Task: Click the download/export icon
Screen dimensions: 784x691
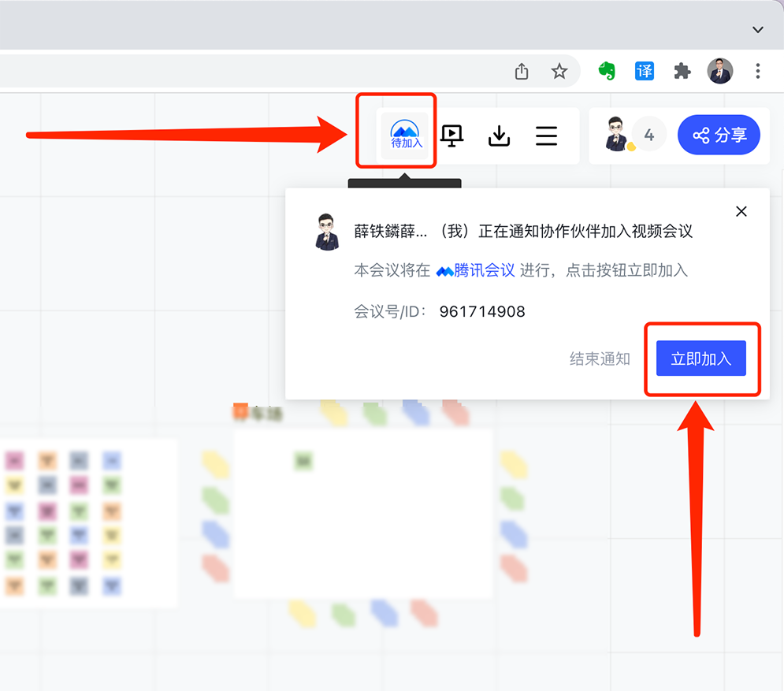Action: click(499, 136)
